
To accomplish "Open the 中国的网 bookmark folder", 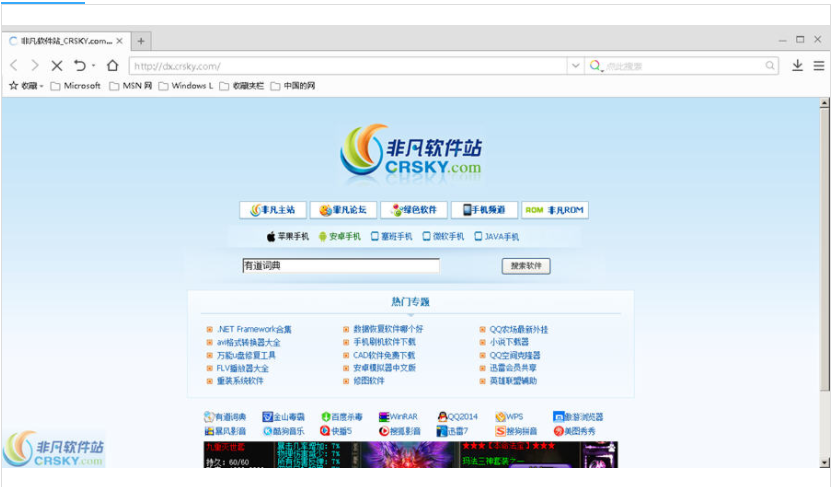I will pyautogui.click(x=292, y=85).
